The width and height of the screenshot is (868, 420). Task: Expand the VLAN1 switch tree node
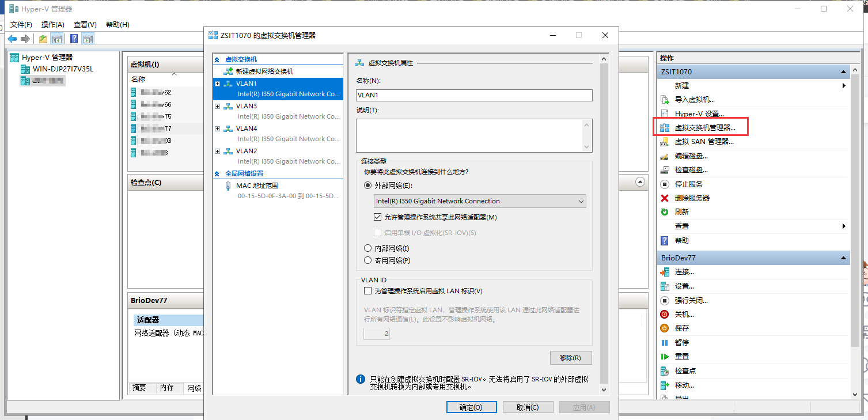[217, 84]
